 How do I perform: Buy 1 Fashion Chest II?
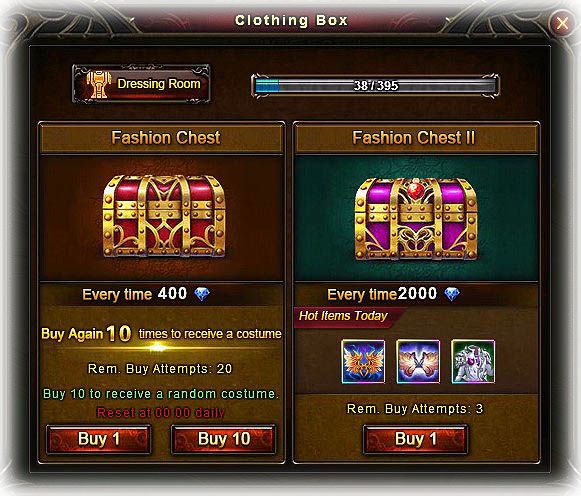point(415,439)
